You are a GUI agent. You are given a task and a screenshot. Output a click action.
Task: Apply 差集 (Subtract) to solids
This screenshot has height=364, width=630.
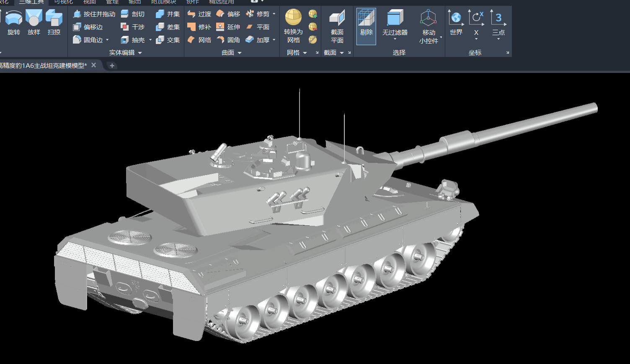(168, 27)
